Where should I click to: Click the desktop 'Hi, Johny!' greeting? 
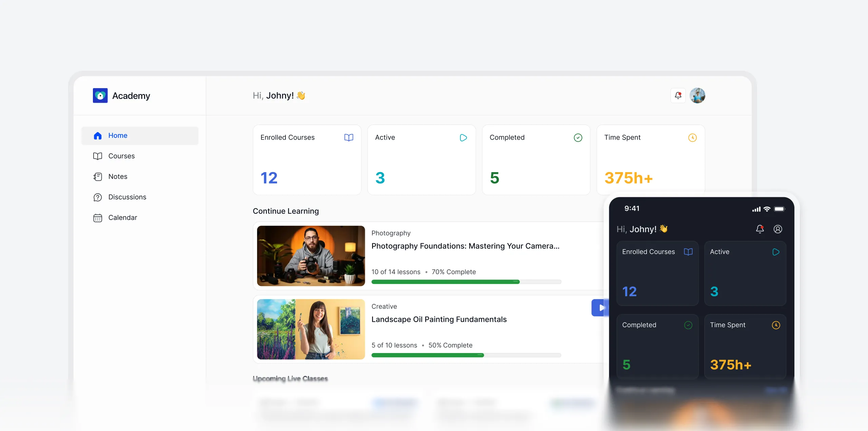(279, 96)
